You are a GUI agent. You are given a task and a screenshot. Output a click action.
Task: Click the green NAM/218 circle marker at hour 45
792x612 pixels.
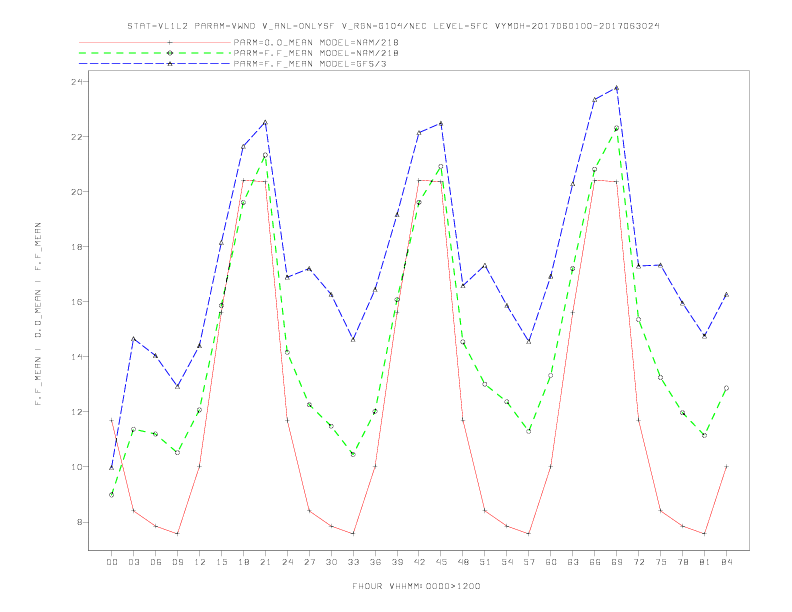[x=441, y=167]
